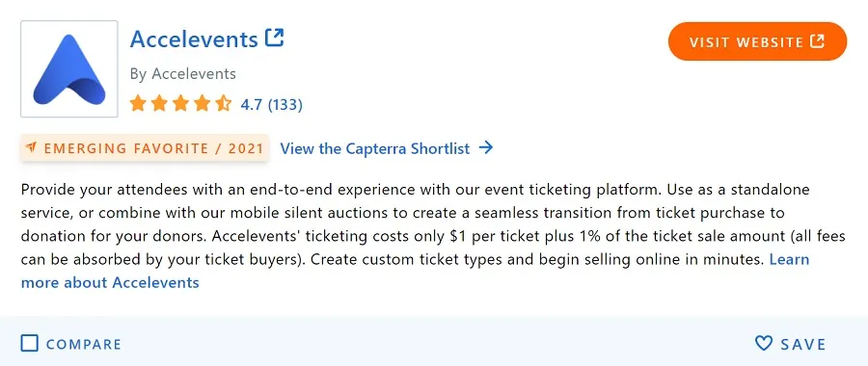The image size is (868, 366).
Task: Click the half-filled fifth rating star
Action: [224, 103]
